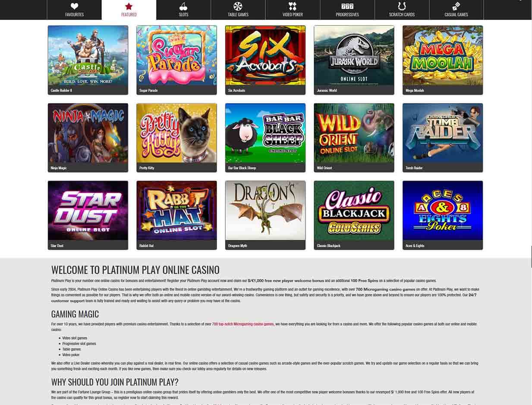The image size is (532, 405).
Task: Click the 'Table games' bullet item
Action: 72,349
